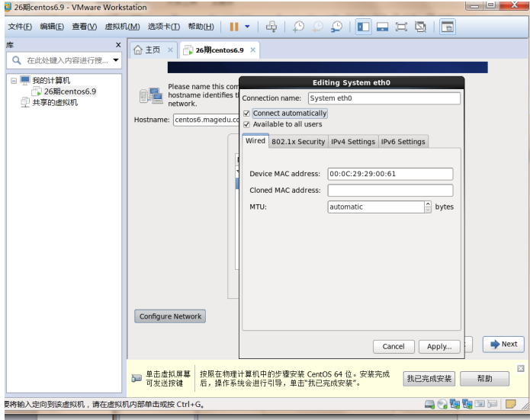This screenshot has height=420, width=530.
Task: Pause the virtual machine
Action: pyautogui.click(x=234, y=27)
